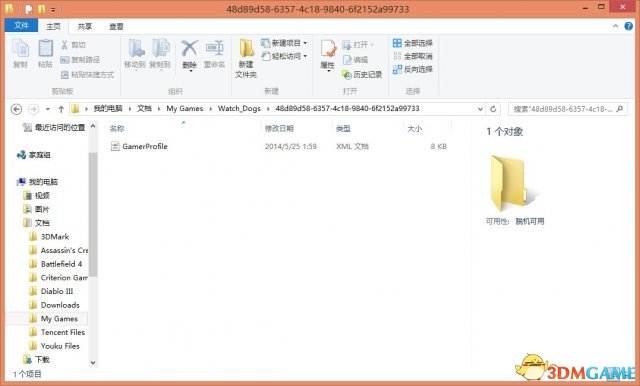Open the recent locations dropdown arrow
Image resolution: width=640 pixels, height=386 pixels.
(48, 109)
